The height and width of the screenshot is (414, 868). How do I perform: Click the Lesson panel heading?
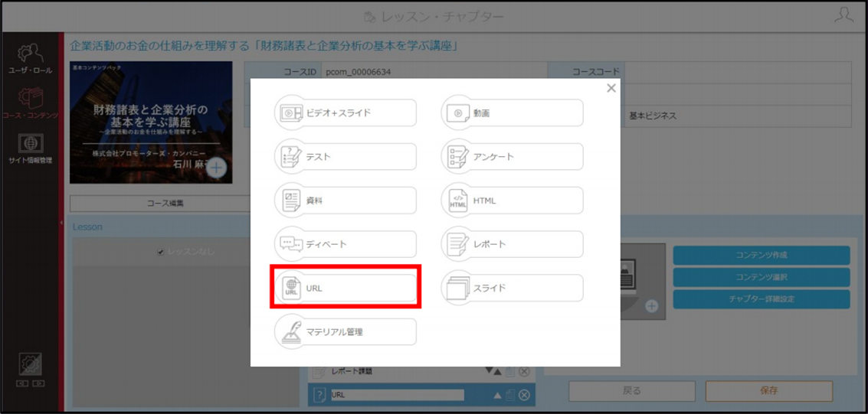(x=87, y=227)
